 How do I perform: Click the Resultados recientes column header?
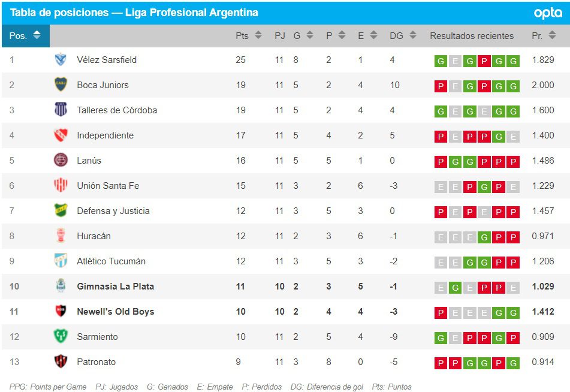471,36
